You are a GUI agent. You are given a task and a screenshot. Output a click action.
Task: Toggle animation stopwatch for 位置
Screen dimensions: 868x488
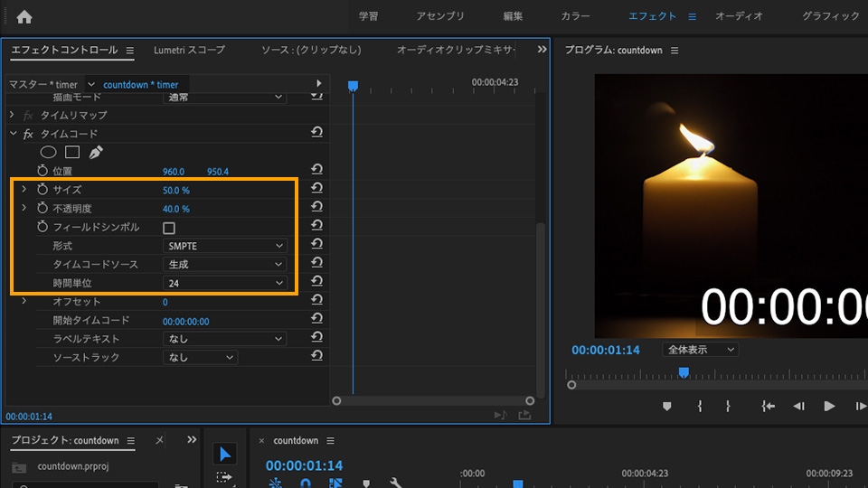point(42,171)
